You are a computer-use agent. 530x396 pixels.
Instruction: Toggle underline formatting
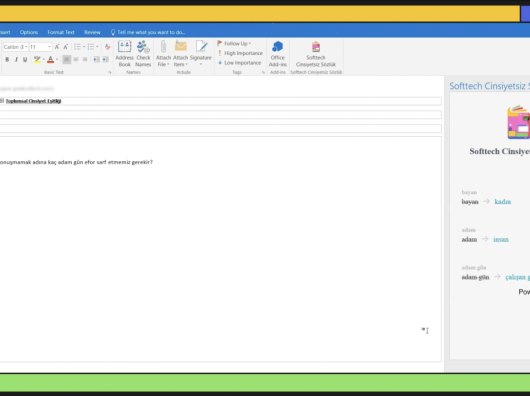coord(25,59)
